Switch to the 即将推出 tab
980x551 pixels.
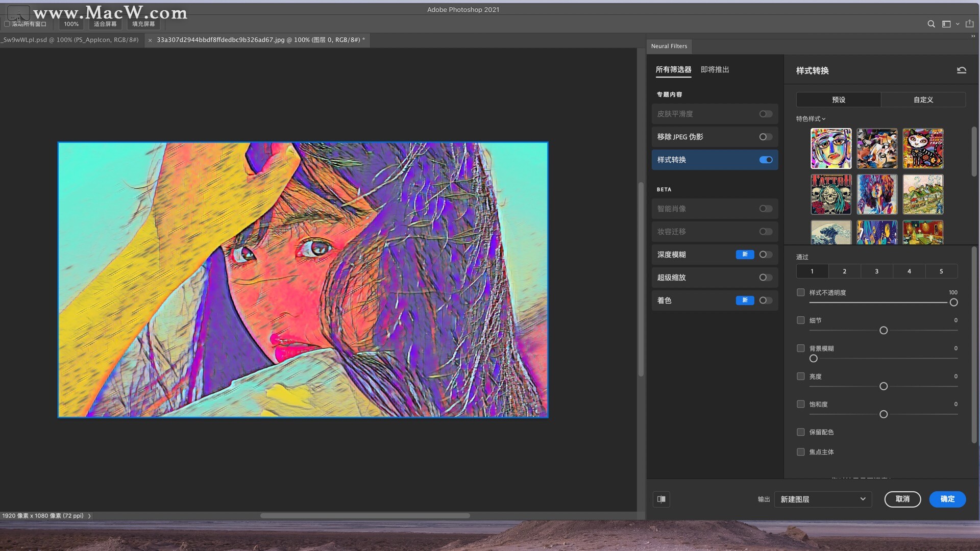coord(715,70)
